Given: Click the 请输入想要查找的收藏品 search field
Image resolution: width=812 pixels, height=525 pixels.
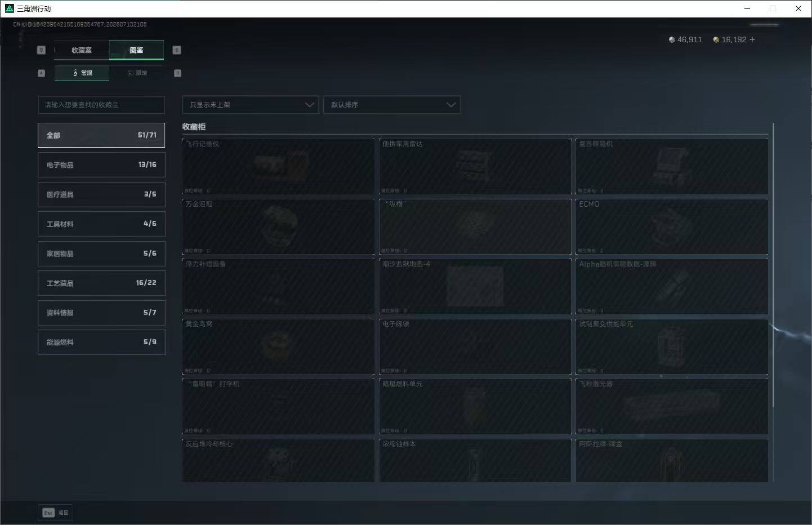Looking at the screenshot, I should (x=101, y=105).
